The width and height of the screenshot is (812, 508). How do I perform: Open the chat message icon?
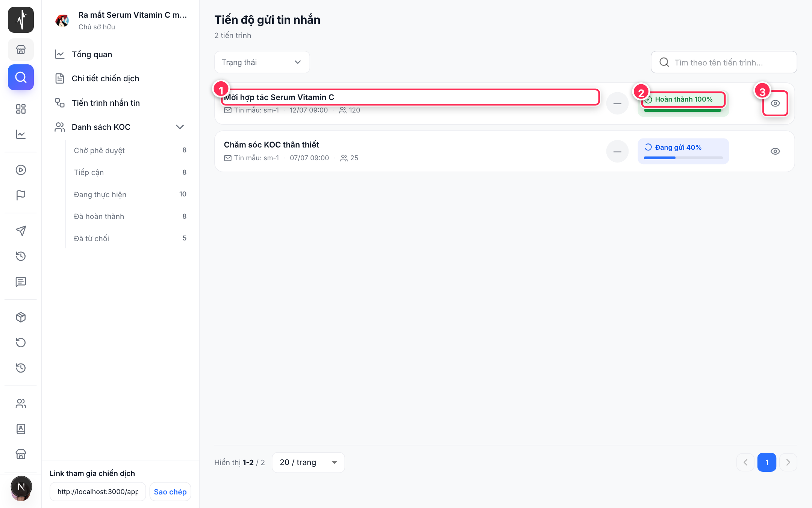tap(21, 281)
